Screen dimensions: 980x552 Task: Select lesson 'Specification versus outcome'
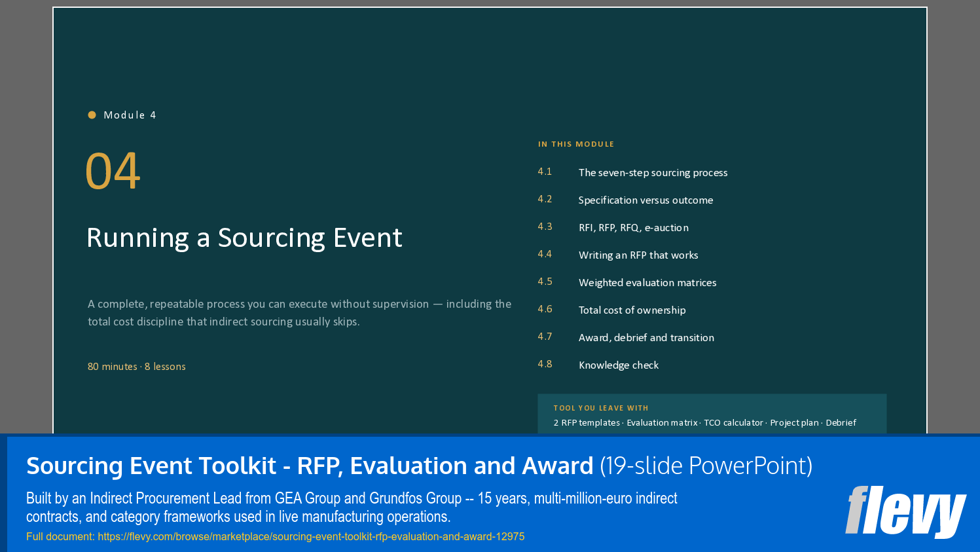tap(645, 200)
